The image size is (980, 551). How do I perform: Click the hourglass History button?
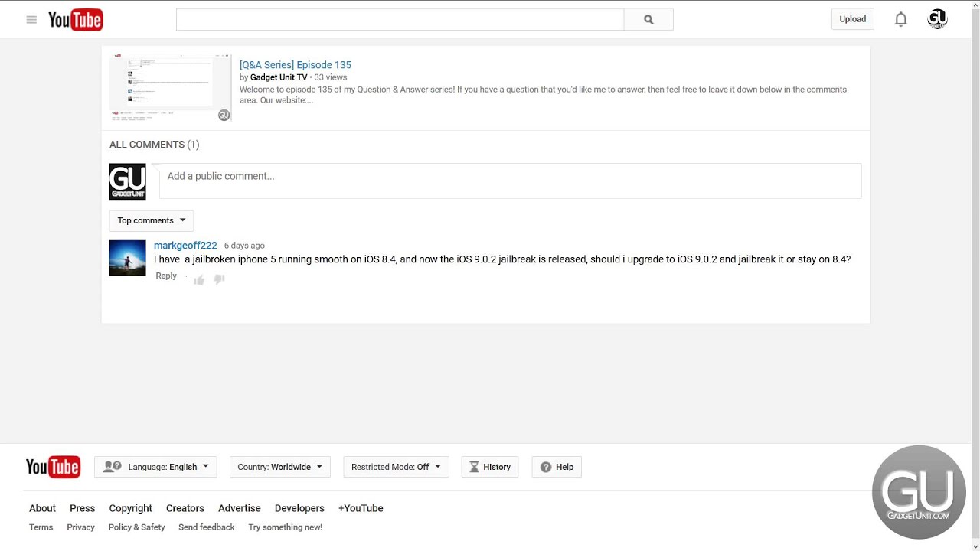pos(490,467)
